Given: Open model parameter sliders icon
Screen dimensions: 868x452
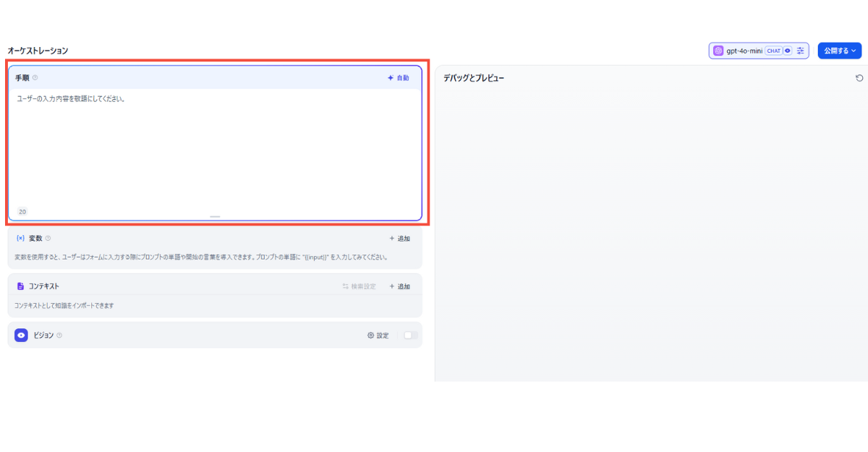Looking at the screenshot, I should click(x=801, y=51).
